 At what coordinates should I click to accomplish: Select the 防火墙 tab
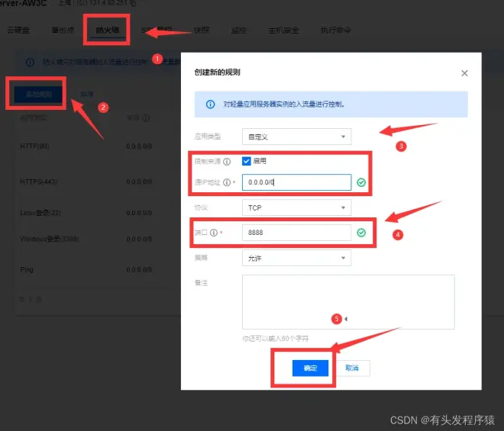tap(108, 31)
